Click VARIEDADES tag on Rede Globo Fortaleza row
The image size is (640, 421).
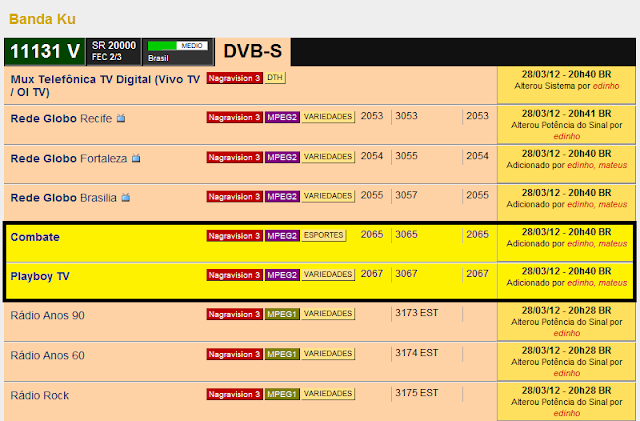click(x=328, y=157)
